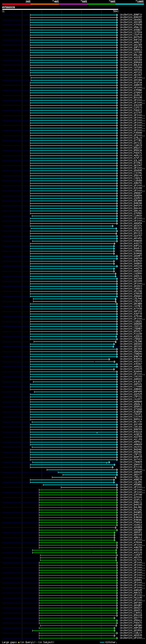Click UniRef100_Q16KL0 hit label

(x=131, y=95)
